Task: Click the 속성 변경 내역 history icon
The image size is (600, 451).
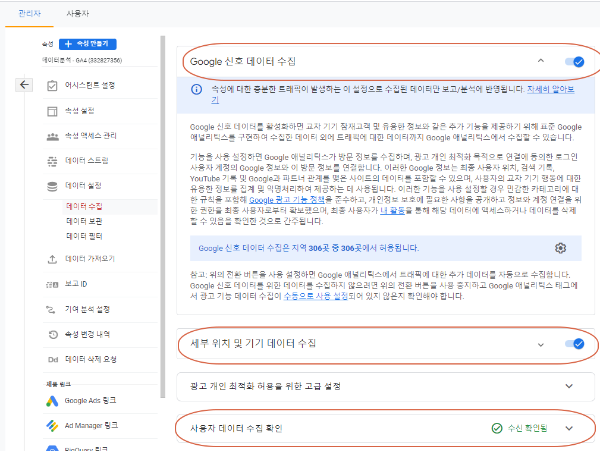Action: [x=53, y=335]
